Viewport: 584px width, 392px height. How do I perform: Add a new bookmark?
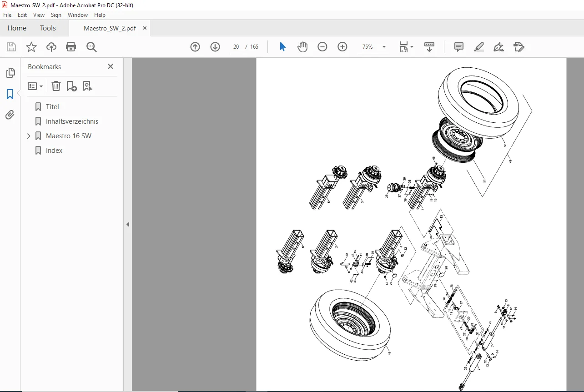(72, 86)
